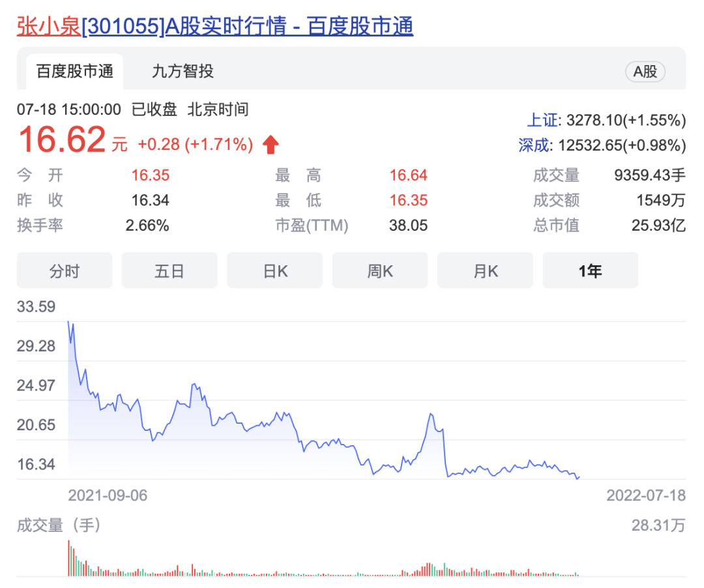Screen dimensions: 704x588
Task: Click the 成交量 value 9359.43手
Action: point(650,175)
